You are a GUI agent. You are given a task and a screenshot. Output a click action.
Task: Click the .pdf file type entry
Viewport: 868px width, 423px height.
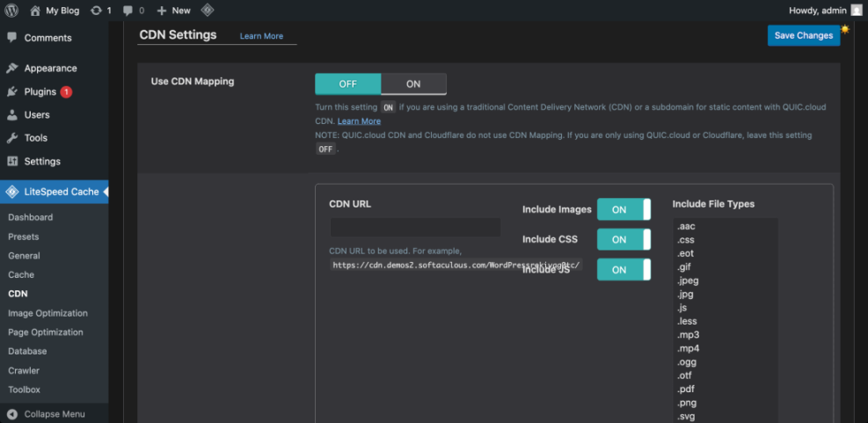(x=686, y=390)
